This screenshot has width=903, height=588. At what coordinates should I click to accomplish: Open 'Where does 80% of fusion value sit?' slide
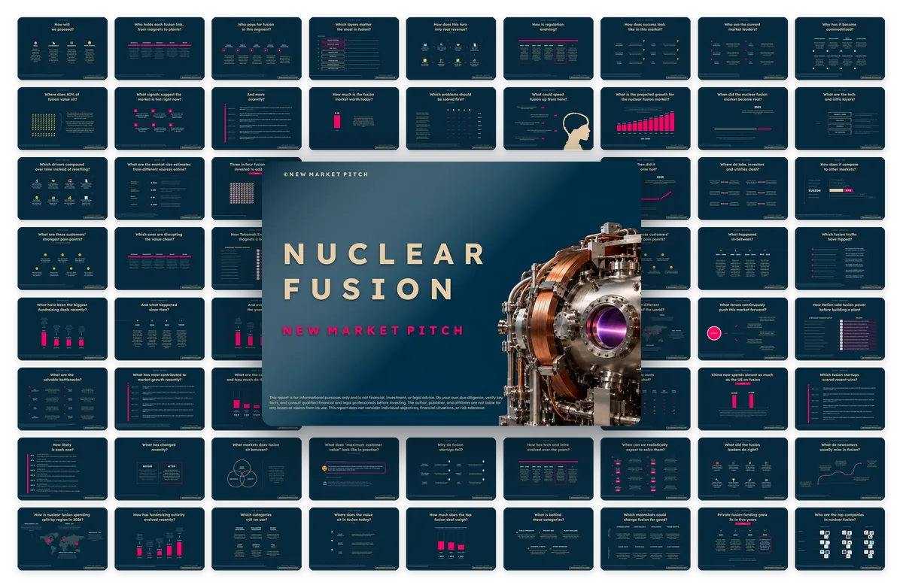[x=62, y=119]
